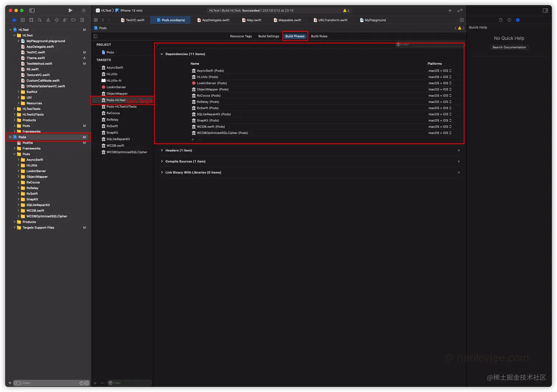Jump to the previous issue
The image size is (557, 392).
pyautogui.click(x=455, y=28)
